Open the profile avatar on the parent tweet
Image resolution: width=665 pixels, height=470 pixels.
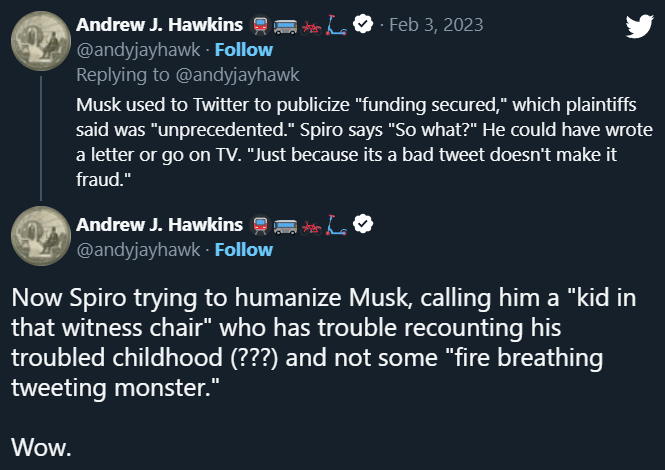40,44
